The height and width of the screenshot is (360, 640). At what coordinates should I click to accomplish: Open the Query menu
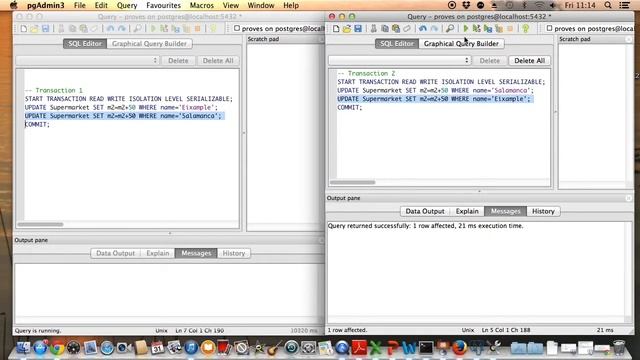click(127, 5)
